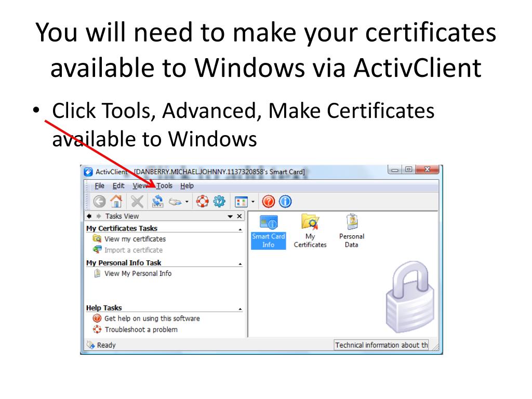This screenshot has width=532, height=399.
Task: Open the File menu
Action: click(99, 185)
